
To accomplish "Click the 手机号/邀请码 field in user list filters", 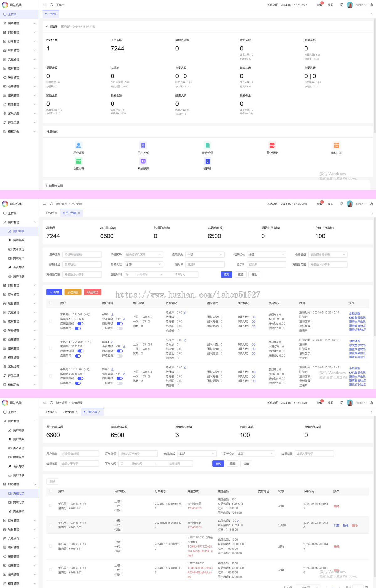I will pos(82,255).
